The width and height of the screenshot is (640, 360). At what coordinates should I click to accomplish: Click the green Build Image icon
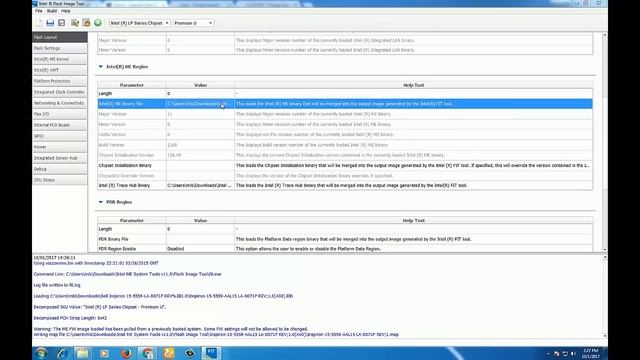[x=98, y=23]
